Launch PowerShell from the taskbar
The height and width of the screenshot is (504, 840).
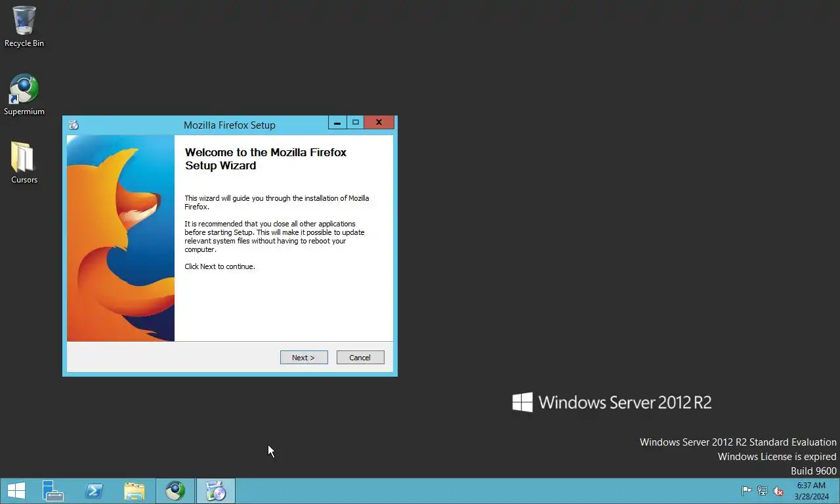[x=94, y=491]
